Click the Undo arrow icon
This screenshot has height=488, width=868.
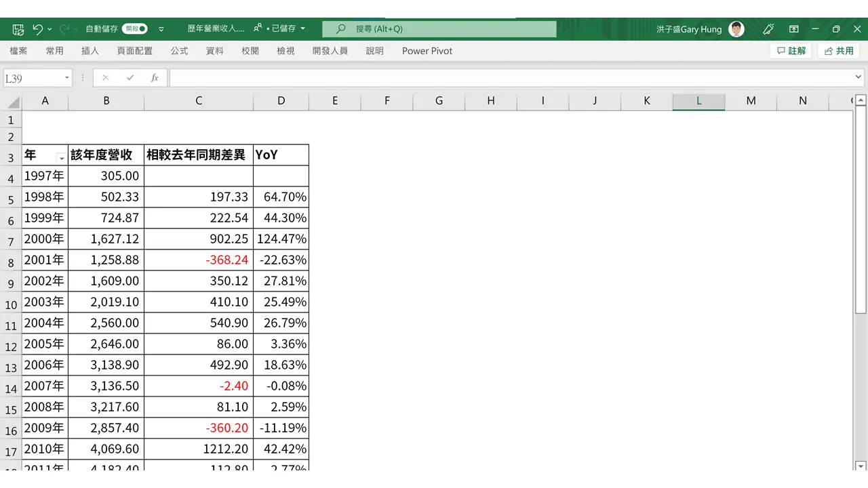[x=37, y=29]
